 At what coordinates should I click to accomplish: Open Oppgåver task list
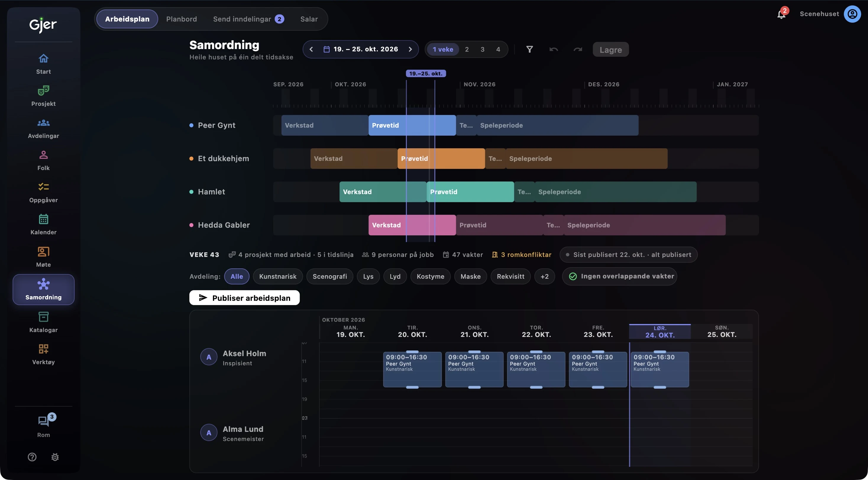tap(43, 192)
